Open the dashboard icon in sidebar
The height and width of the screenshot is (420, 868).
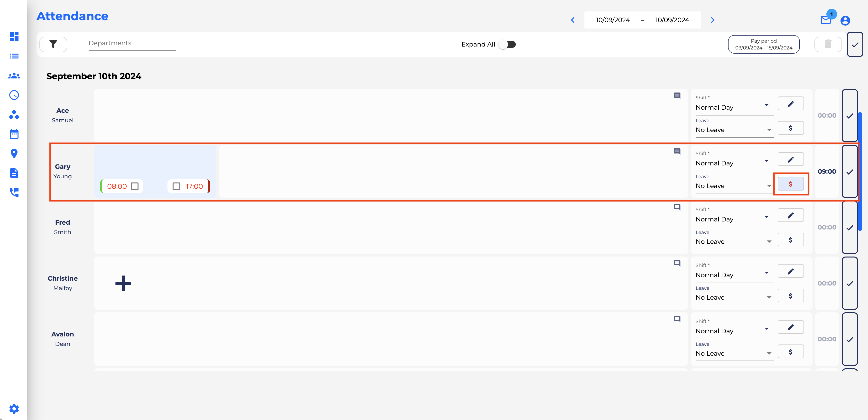[x=14, y=37]
